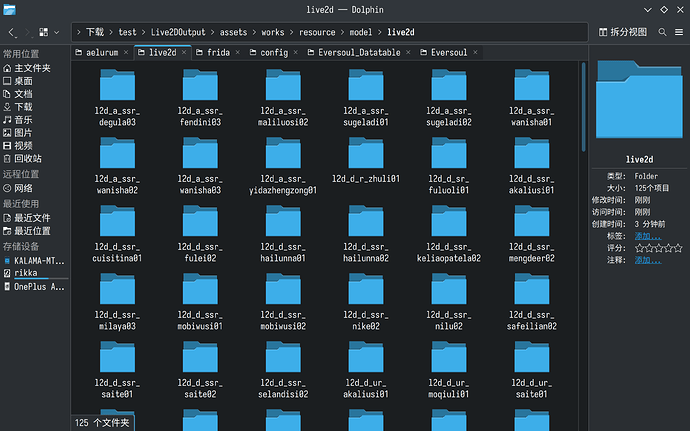This screenshot has width=690, height=431.
Task: Open the view mode dropdown arrow
Action: pyautogui.click(x=57, y=32)
